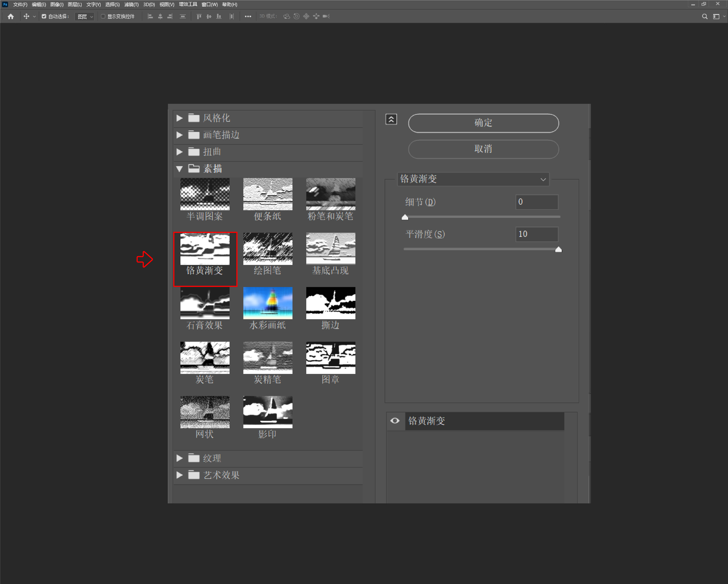Open the 滤镜(T) menu

point(131,4)
